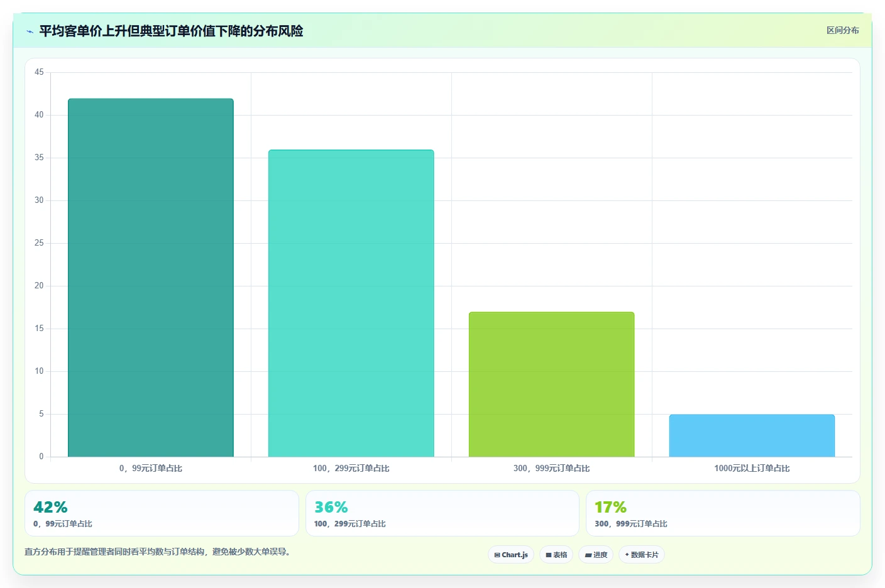
Task: Click the y-axis tick value 30
Action: click(x=39, y=200)
